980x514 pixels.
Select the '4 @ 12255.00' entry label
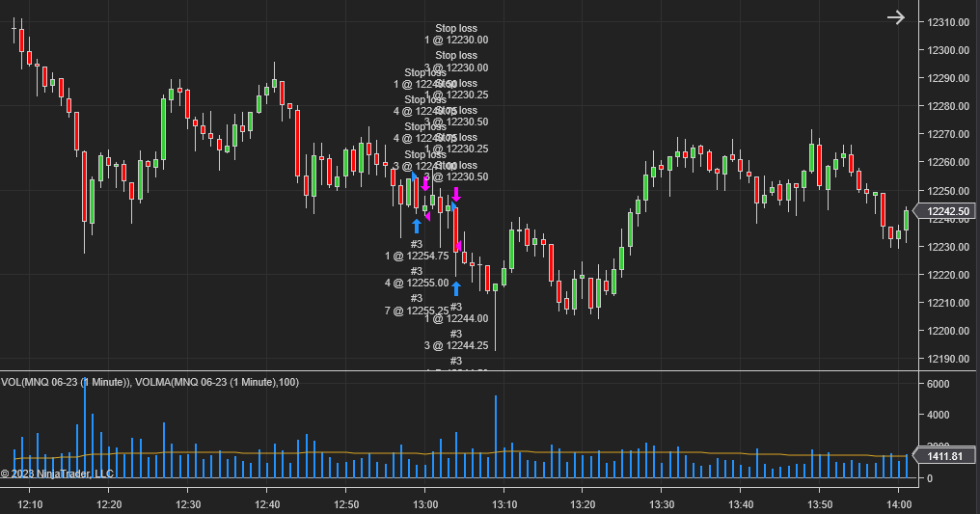point(417,283)
